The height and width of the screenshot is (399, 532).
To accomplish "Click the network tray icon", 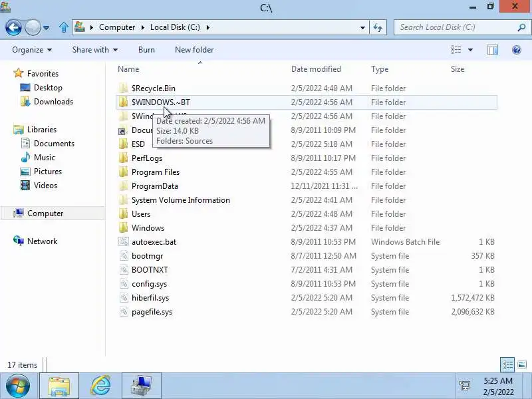I will click(464, 386).
